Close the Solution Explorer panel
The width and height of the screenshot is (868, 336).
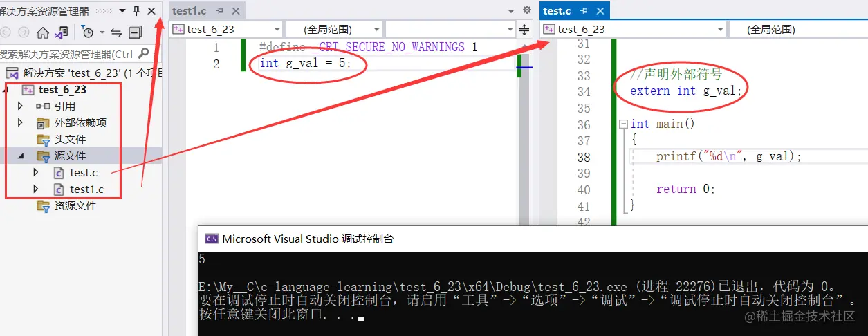[x=151, y=10]
